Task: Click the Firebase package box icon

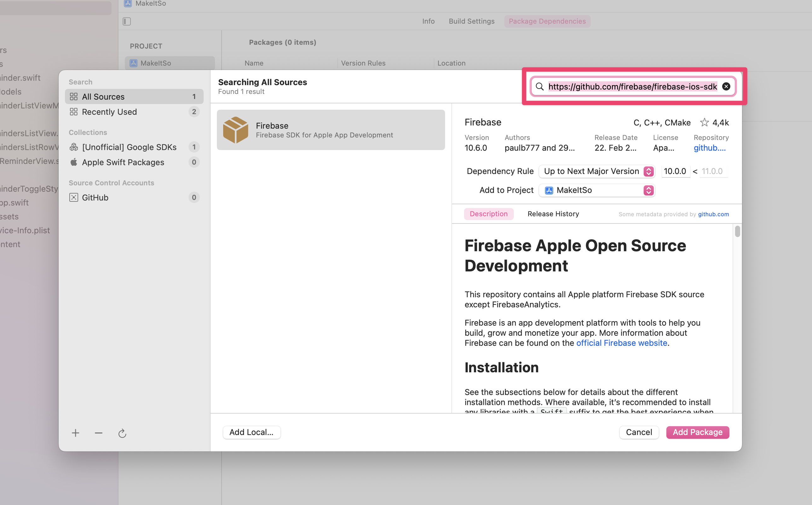Action: tap(236, 130)
